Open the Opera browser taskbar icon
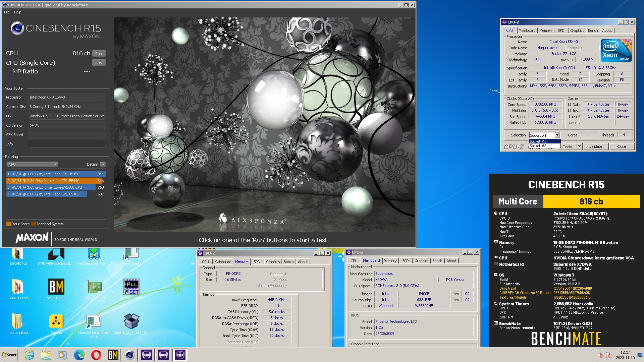The width and height of the screenshot is (644, 362). pyautogui.click(x=96, y=355)
